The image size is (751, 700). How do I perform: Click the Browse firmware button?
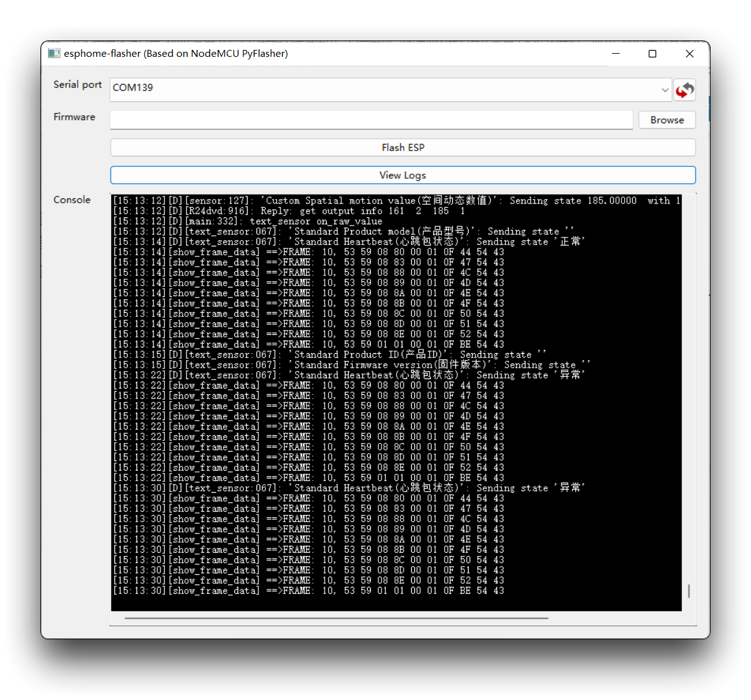[x=667, y=120]
